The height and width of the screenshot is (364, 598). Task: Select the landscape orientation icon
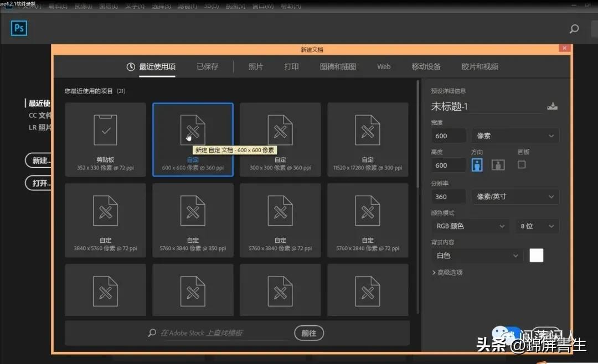click(x=498, y=164)
